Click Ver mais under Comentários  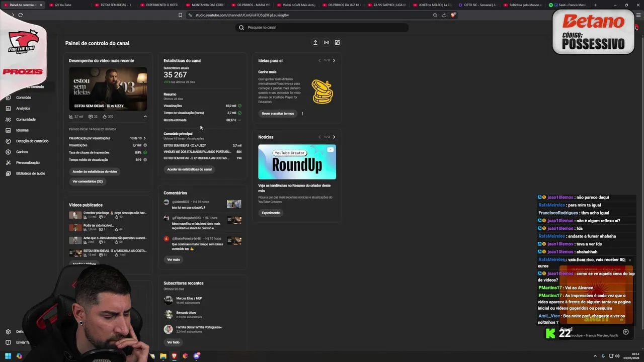[x=174, y=260]
